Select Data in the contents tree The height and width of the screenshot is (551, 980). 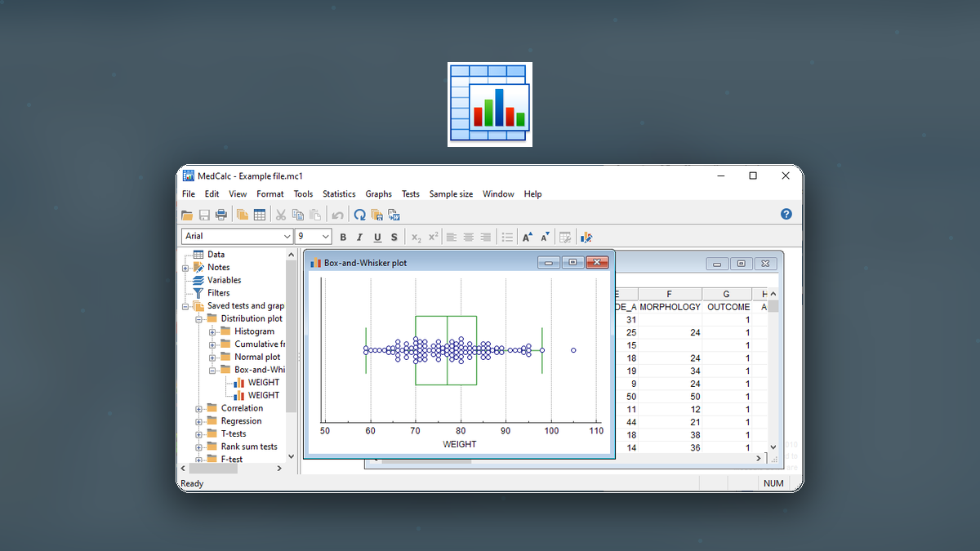(216, 255)
